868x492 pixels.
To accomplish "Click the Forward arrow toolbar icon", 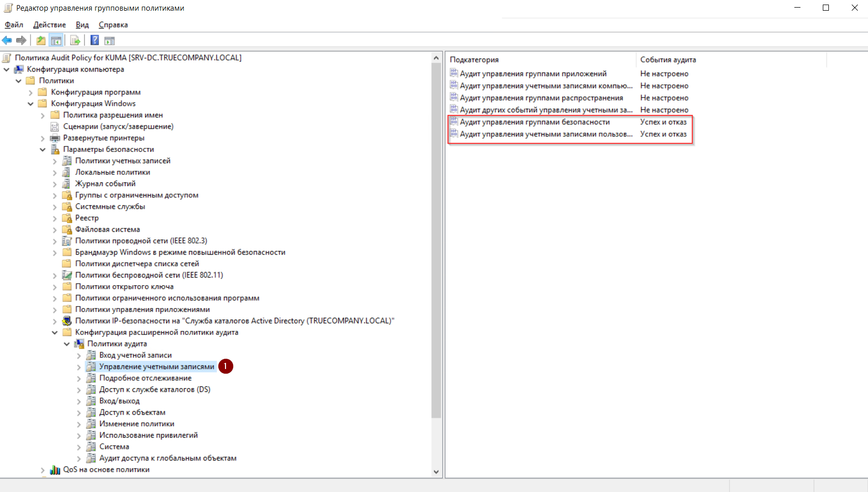I will (x=21, y=41).
